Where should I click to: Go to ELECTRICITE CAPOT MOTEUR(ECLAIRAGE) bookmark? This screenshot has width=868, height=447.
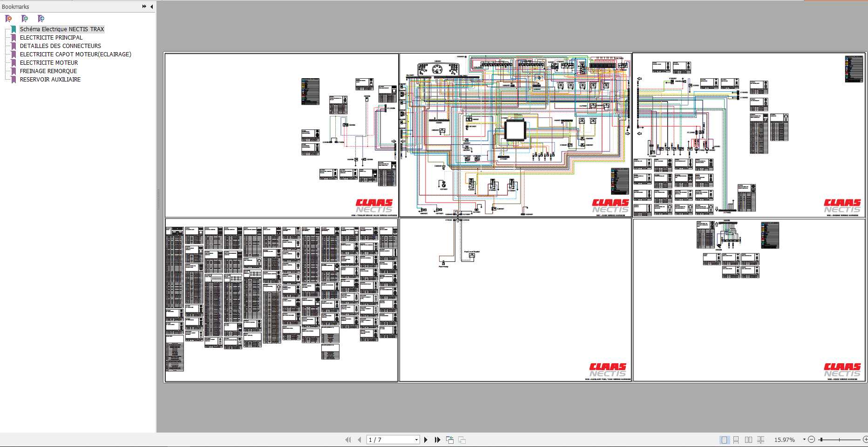point(75,54)
